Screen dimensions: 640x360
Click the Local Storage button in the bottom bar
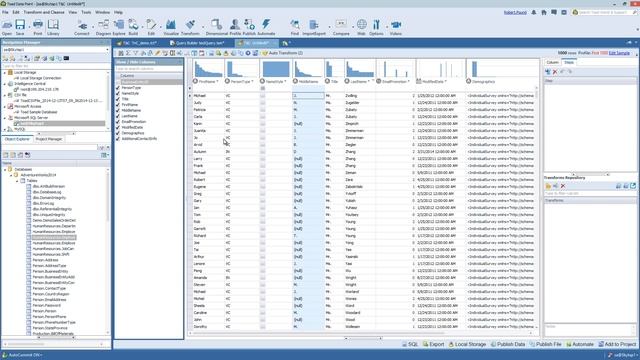(x=467, y=344)
